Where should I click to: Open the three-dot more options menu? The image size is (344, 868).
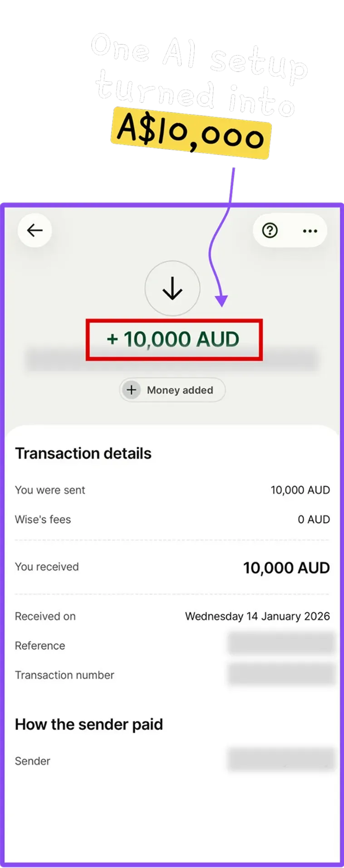point(310,231)
